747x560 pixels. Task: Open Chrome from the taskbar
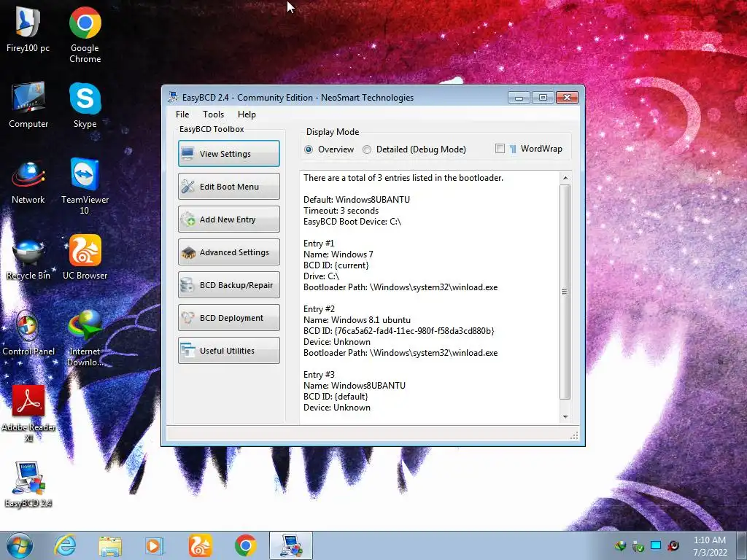coord(245,545)
